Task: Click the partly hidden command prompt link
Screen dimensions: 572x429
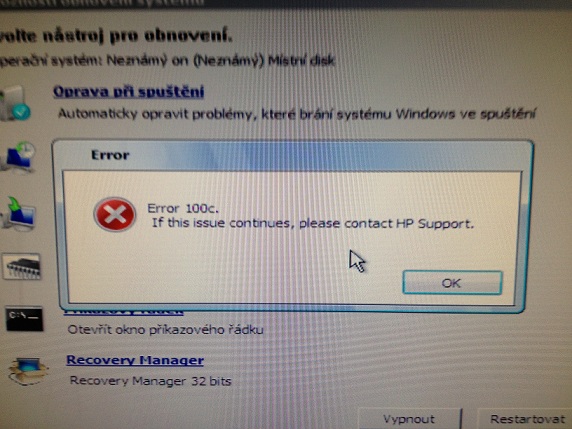Action: (123, 312)
